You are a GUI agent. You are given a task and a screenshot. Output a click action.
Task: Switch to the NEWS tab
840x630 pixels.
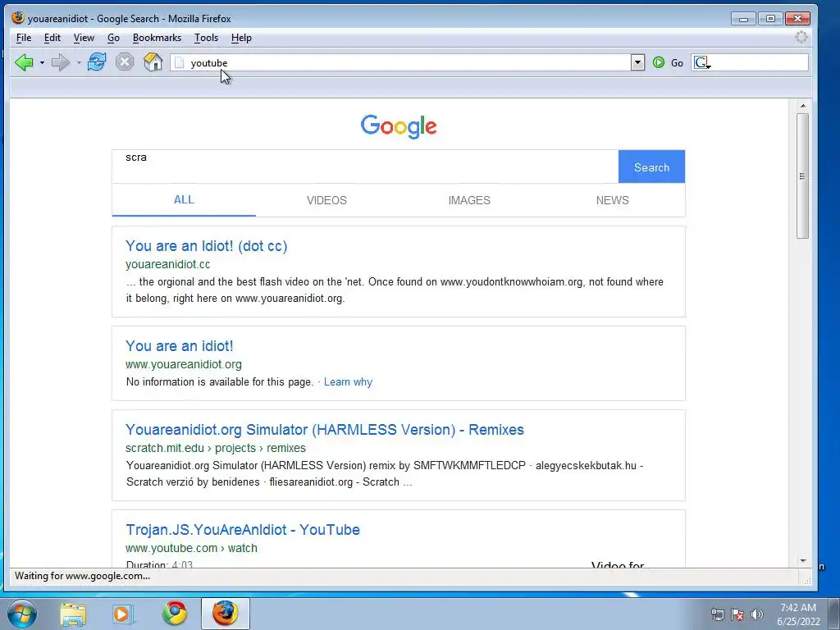point(612,200)
